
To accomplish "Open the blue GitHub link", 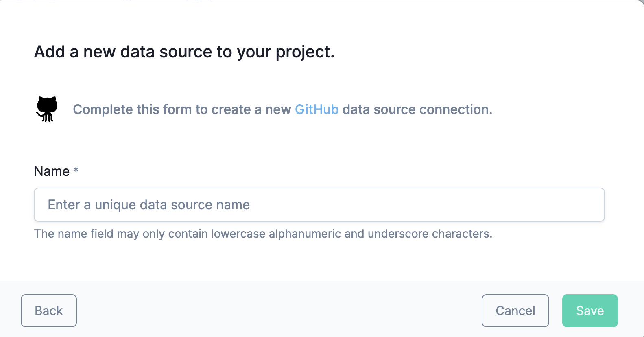I will [317, 109].
